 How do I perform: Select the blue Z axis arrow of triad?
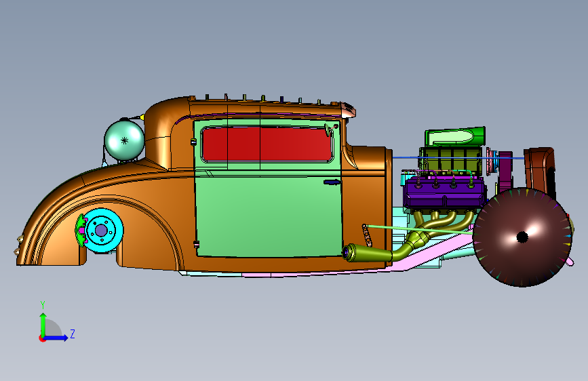coord(57,338)
